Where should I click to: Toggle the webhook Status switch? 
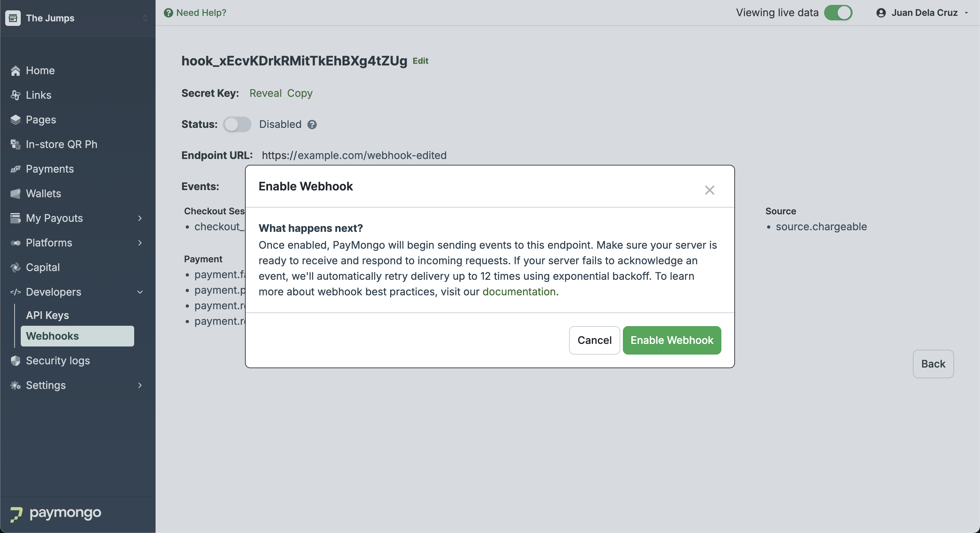[237, 124]
